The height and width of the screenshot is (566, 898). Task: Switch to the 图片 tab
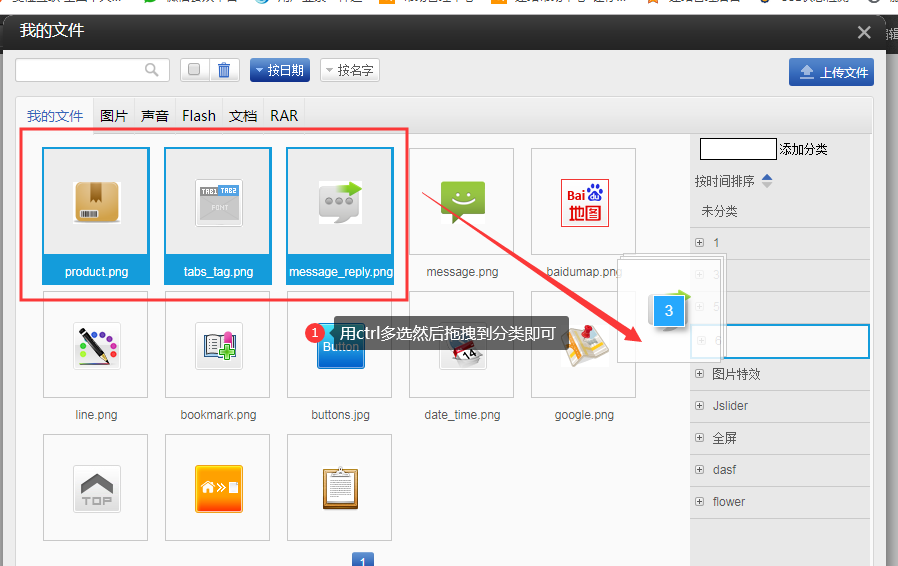(x=114, y=116)
